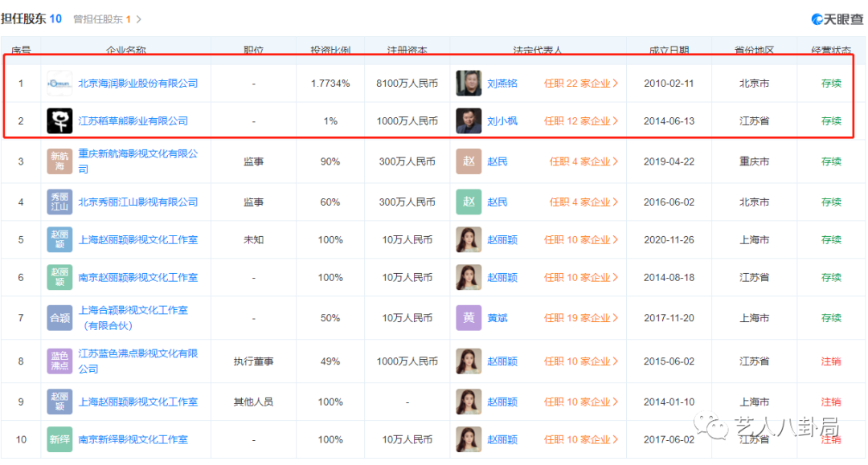Expand 任职 10 家企业 in row 6
This screenshot has width=868, height=465.
tap(581, 277)
